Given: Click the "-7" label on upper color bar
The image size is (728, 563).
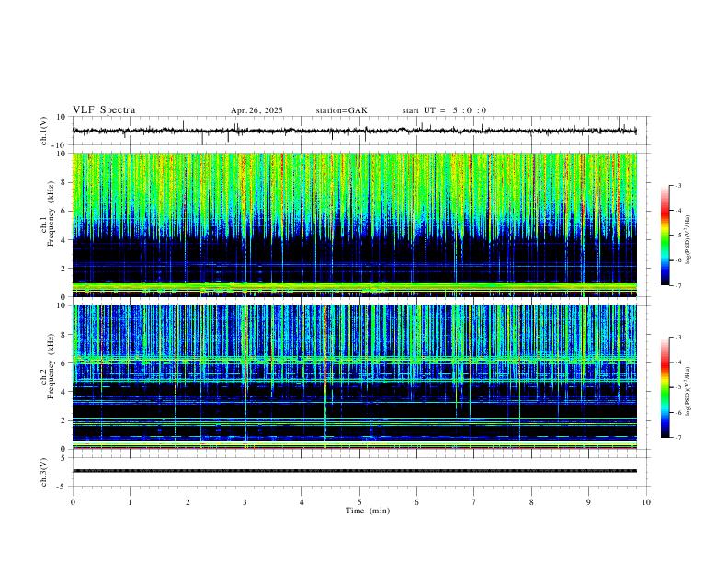Looking at the screenshot, I should click(677, 285).
